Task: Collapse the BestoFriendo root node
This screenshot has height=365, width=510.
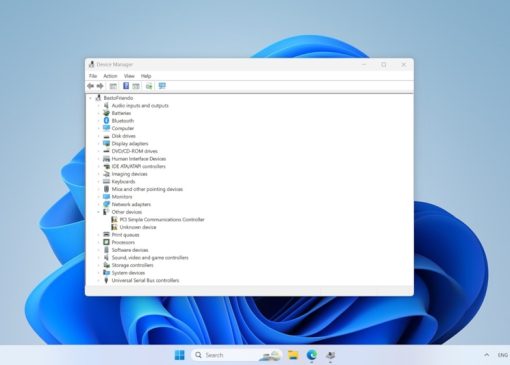Action: tap(90, 98)
